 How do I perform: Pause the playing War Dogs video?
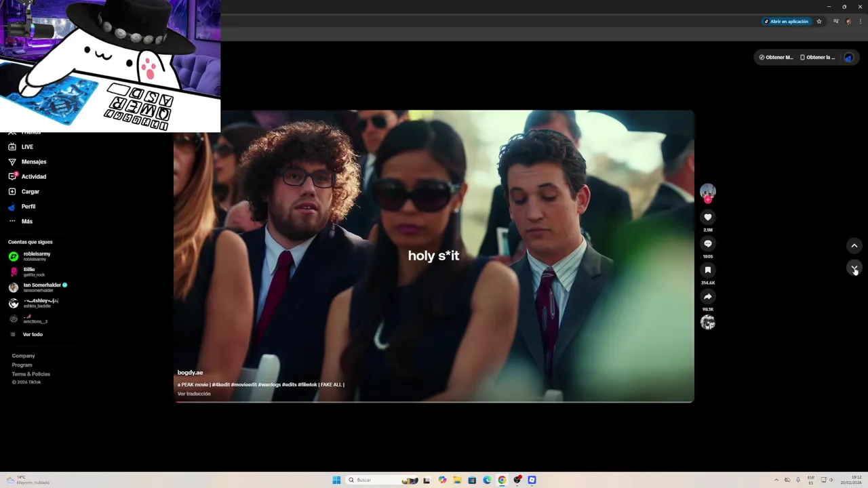click(x=434, y=256)
